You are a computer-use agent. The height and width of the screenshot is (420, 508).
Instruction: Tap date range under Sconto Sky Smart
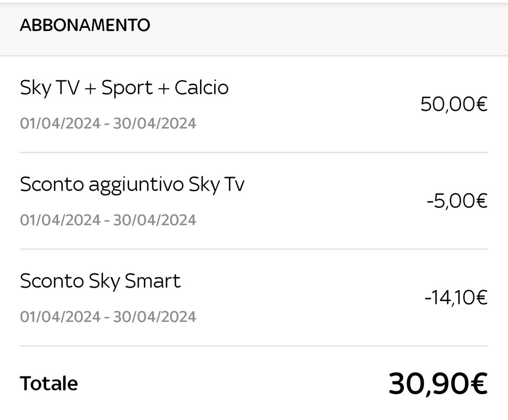(x=108, y=317)
